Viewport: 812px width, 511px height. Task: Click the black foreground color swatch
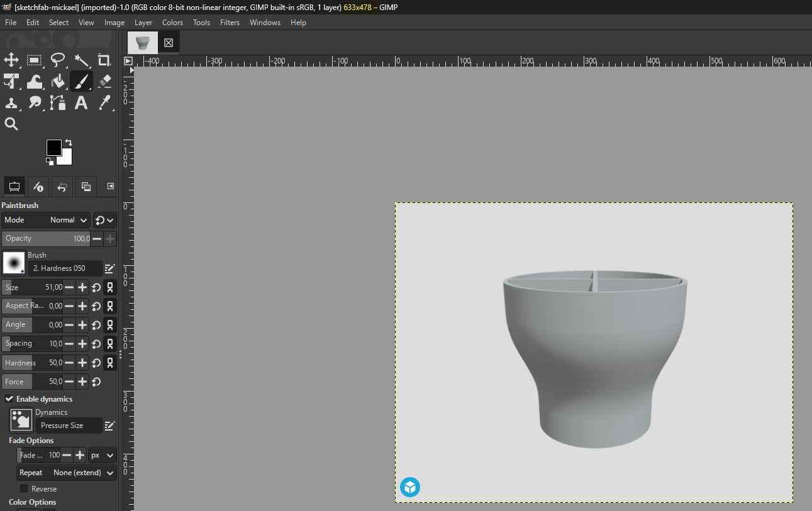(53, 148)
